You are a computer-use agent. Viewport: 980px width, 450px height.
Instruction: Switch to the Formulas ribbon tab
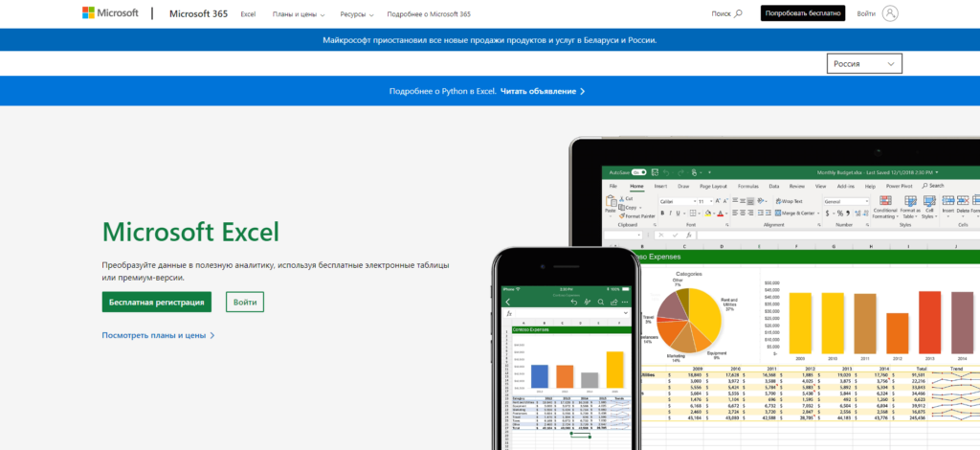click(x=748, y=187)
